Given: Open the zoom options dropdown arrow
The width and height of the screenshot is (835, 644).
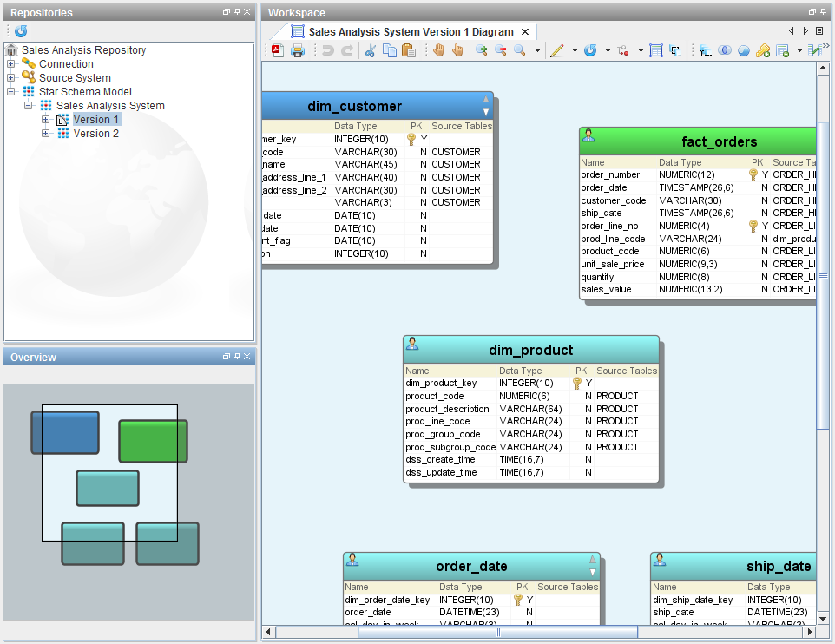Looking at the screenshot, I should pos(537,50).
